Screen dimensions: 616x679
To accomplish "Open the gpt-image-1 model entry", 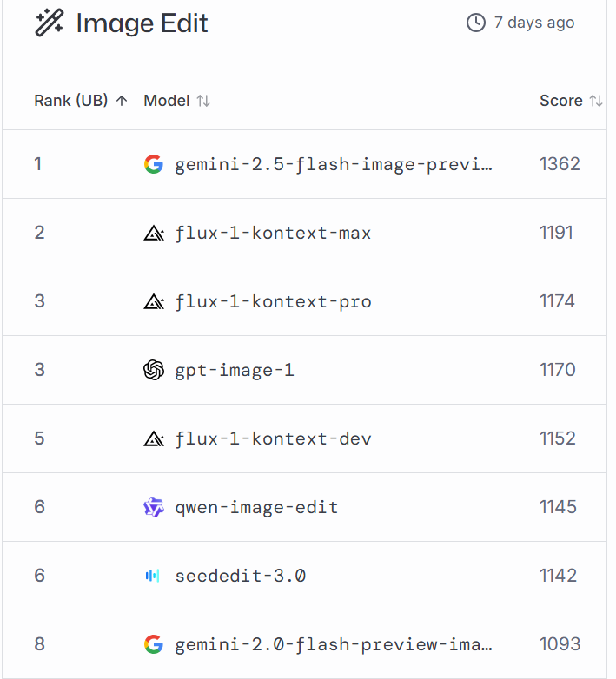I will 235,370.
